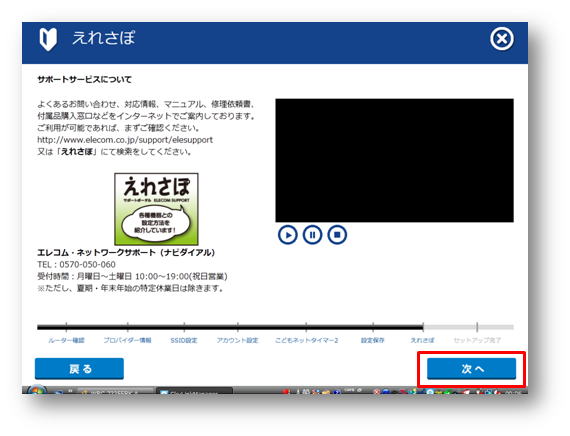The height and width of the screenshot is (436, 570).
Task: Click the black video player area
Action: (x=394, y=160)
